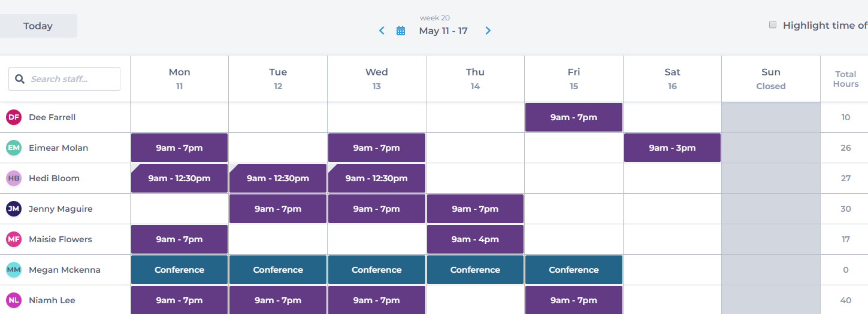Screen dimensions: 868x314
Task: Click Megan Mckenna's MM avatar
Action: [x=14, y=270]
